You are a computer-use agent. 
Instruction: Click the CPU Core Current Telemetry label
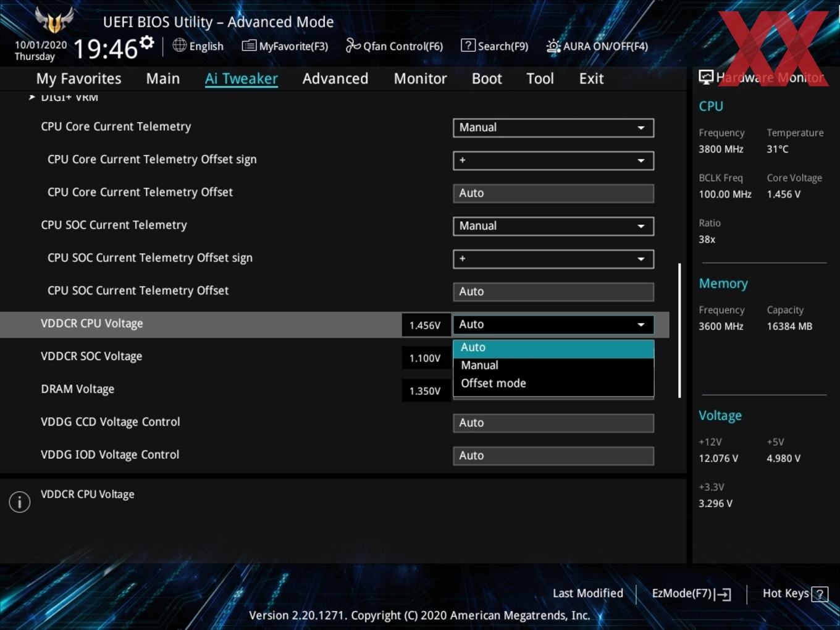tap(116, 127)
